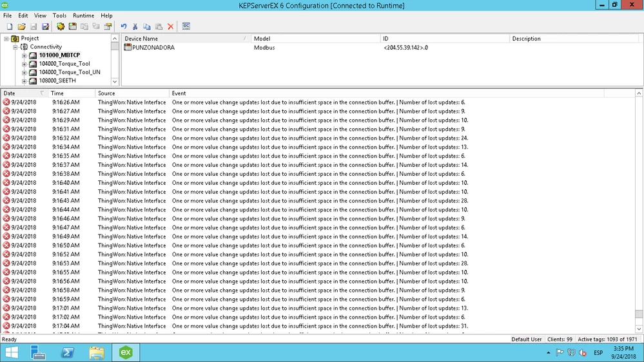Click the tree panel scroll-down arrow
644x362 pixels.
(x=115, y=81)
